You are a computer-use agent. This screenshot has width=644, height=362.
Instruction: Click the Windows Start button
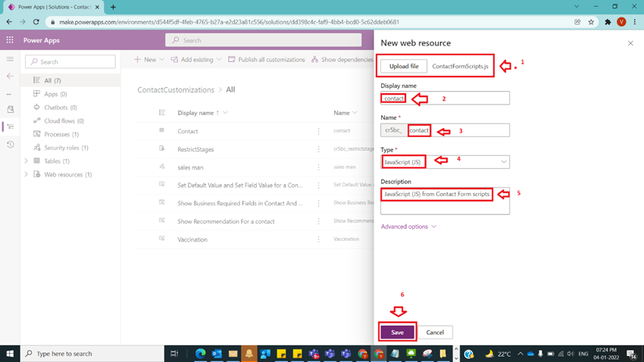coord(10,354)
